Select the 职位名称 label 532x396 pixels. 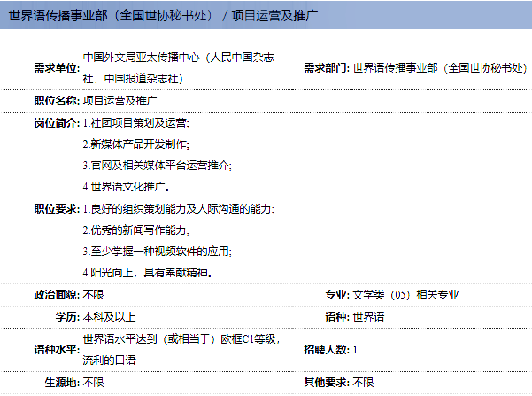coord(57,100)
